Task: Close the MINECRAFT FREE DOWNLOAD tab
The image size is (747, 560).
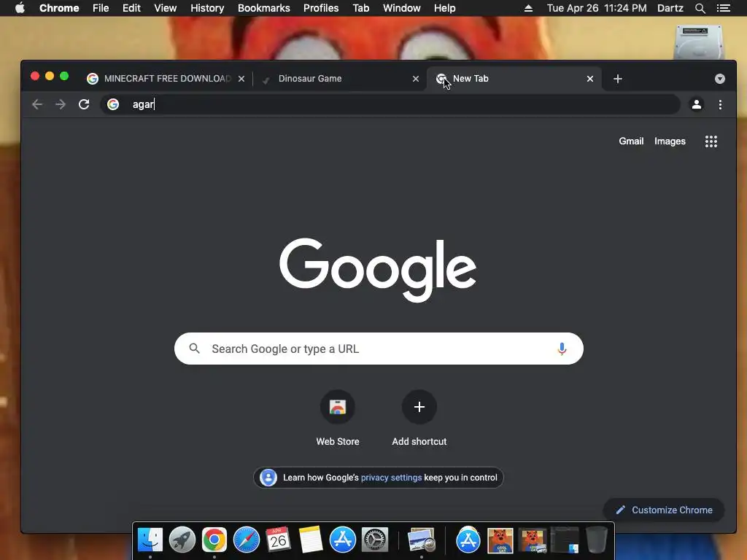Action: click(x=241, y=79)
